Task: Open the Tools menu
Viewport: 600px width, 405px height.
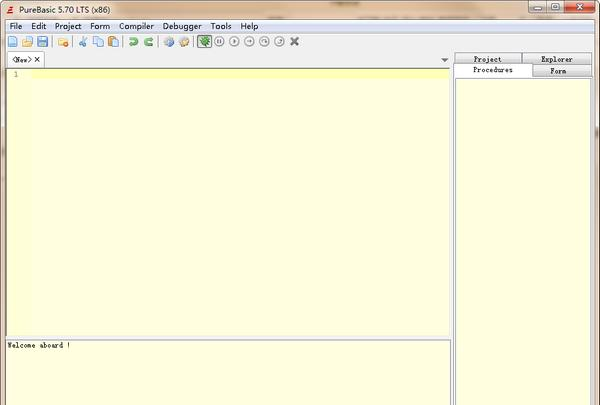Action: (x=221, y=26)
